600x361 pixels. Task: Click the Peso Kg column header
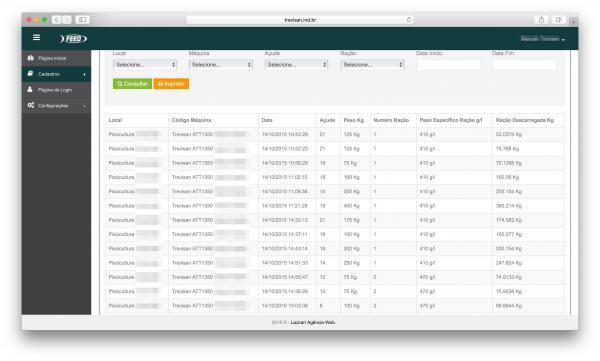[x=354, y=120]
